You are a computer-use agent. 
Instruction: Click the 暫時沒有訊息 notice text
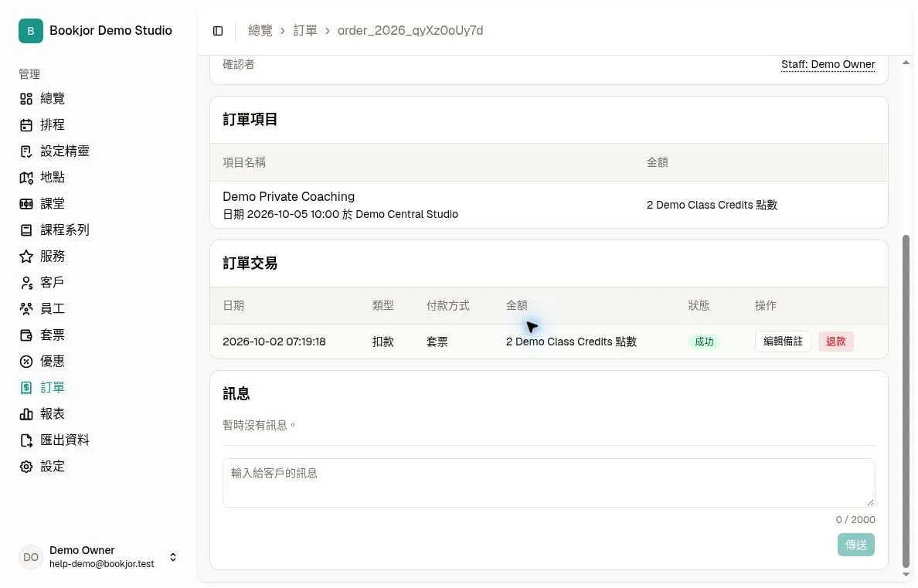[260, 425]
